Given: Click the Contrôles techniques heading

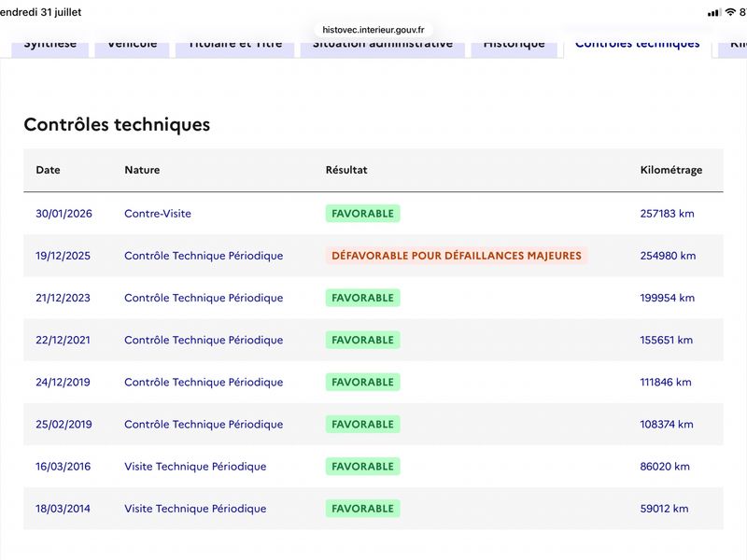Looking at the screenshot, I should tap(117, 124).
